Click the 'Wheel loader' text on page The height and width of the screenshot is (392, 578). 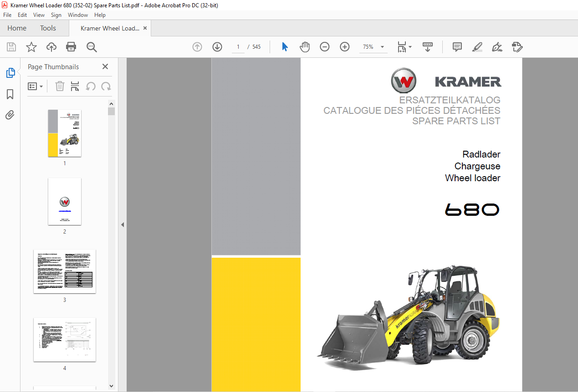[x=472, y=178]
